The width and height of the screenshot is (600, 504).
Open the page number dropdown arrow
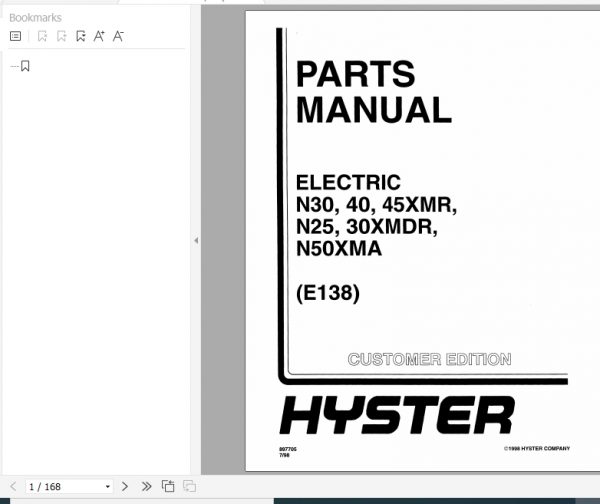click(108, 487)
